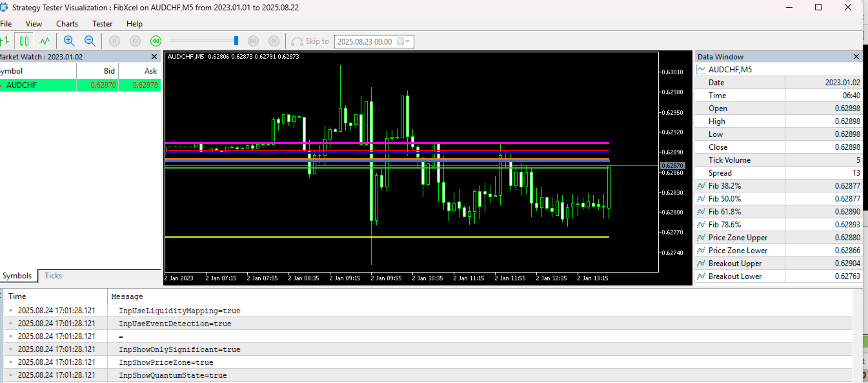868x383 pixels.
Task: Open the File menu
Action: (x=6, y=24)
